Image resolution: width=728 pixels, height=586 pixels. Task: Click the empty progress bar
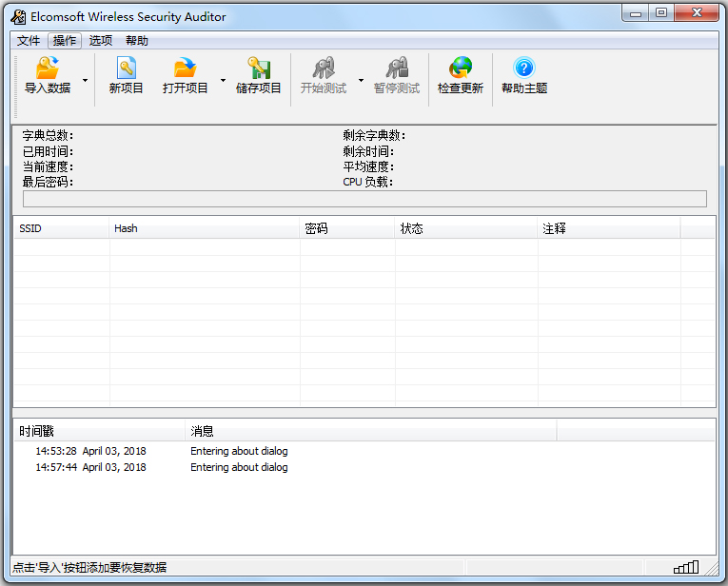[x=364, y=199]
